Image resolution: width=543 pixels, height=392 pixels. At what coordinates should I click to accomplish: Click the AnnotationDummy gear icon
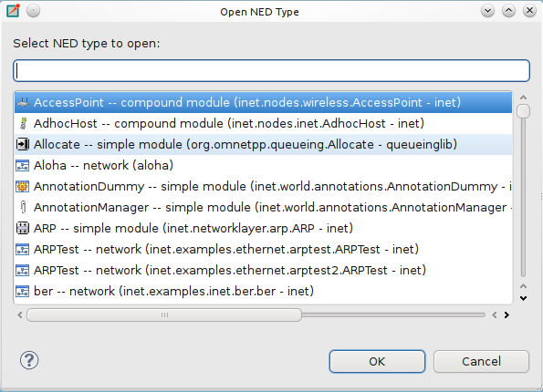coord(23,187)
